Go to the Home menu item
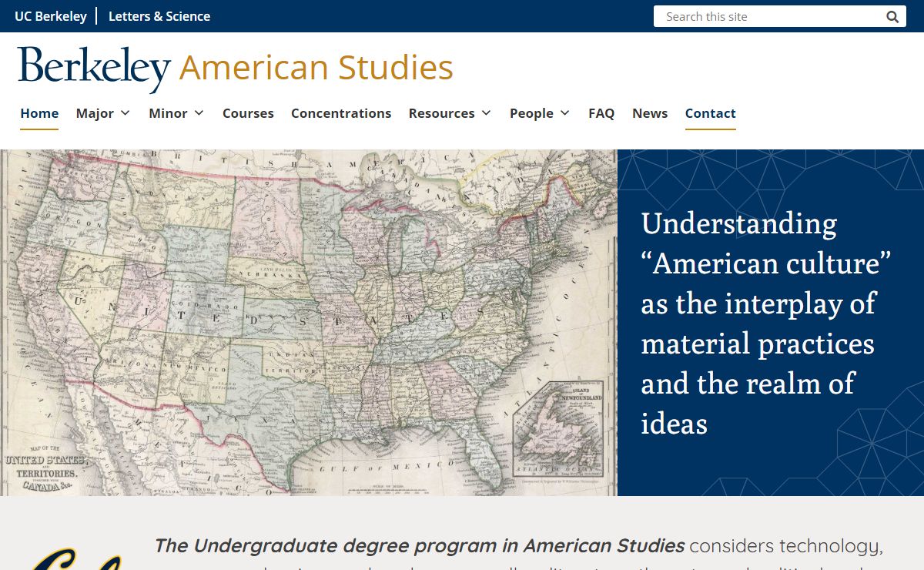Viewport: 924px width, 570px height. (x=39, y=113)
